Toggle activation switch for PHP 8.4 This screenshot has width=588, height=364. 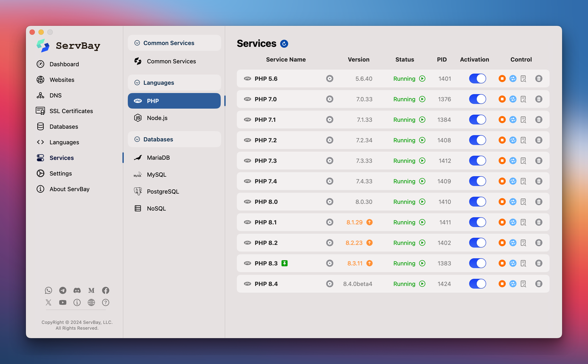477,284
